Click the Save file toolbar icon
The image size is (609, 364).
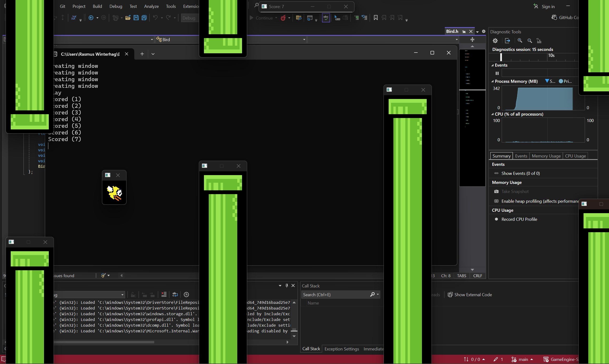pyautogui.click(x=136, y=18)
